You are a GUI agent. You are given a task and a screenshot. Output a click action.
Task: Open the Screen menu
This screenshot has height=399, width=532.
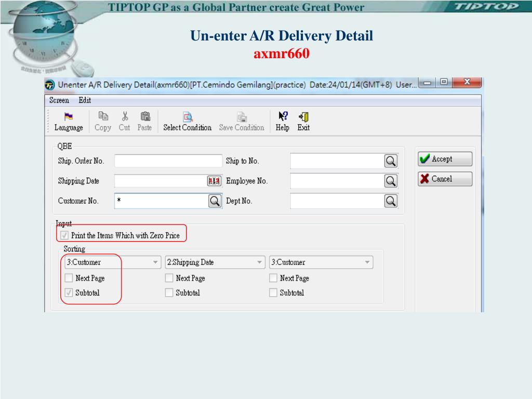coord(59,100)
